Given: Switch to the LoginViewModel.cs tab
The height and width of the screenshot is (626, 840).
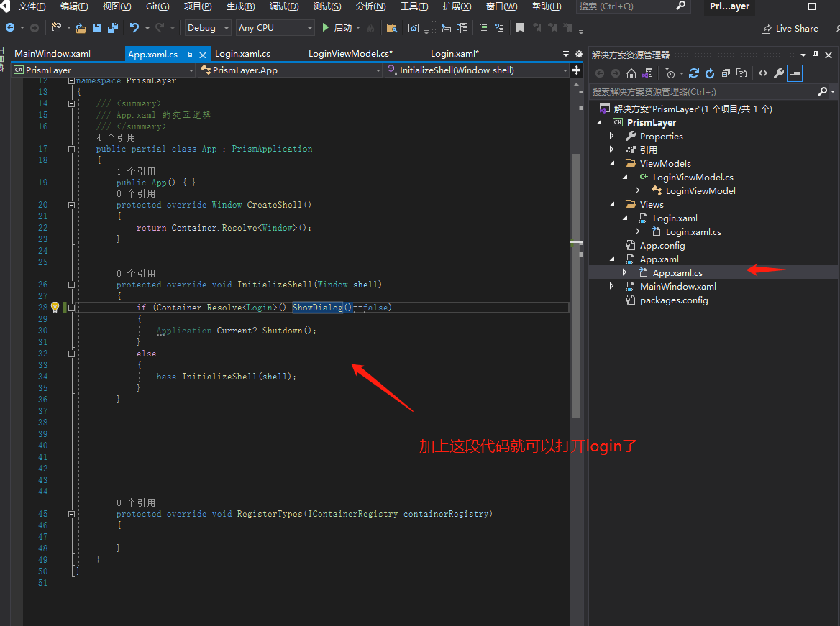Looking at the screenshot, I should pyautogui.click(x=350, y=54).
